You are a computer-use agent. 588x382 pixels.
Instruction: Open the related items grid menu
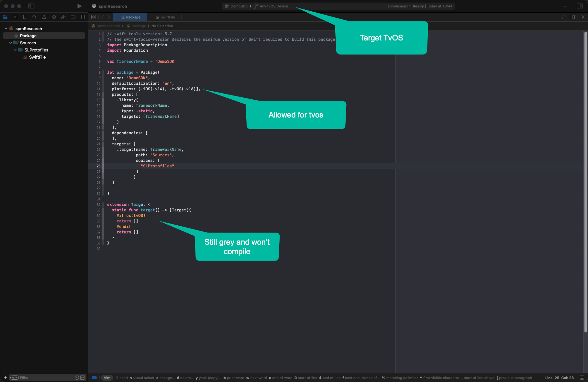point(94,17)
